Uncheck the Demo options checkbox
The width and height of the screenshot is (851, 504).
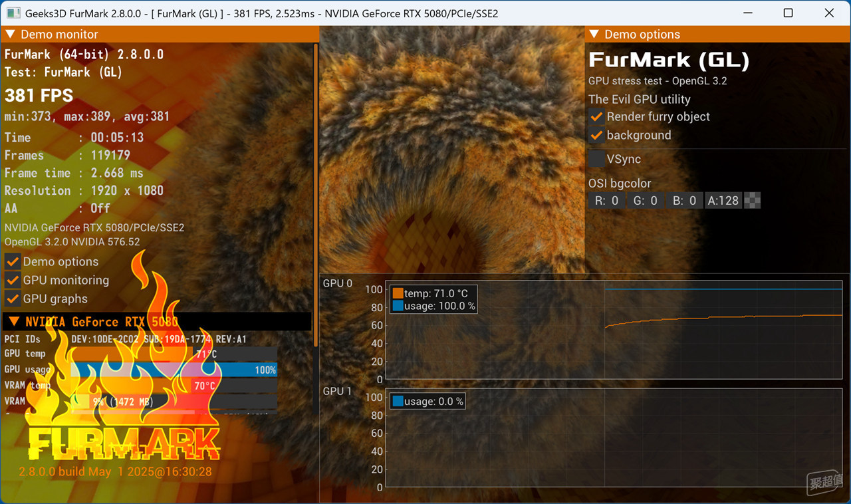[13, 261]
